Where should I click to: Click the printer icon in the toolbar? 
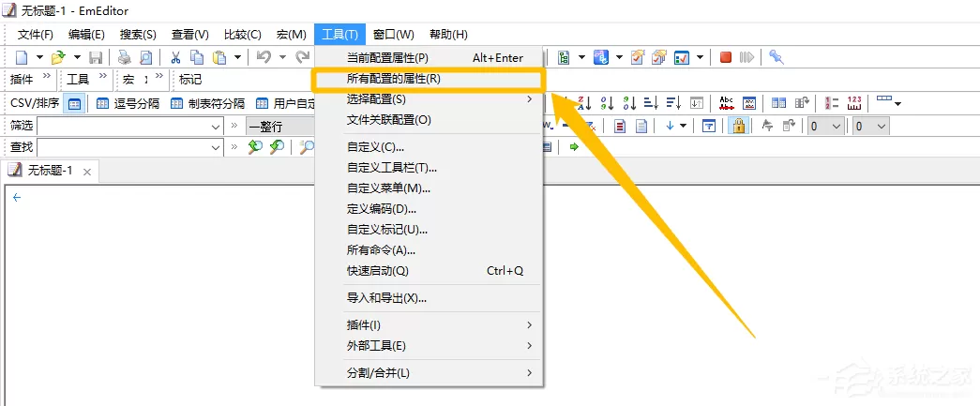(x=125, y=57)
